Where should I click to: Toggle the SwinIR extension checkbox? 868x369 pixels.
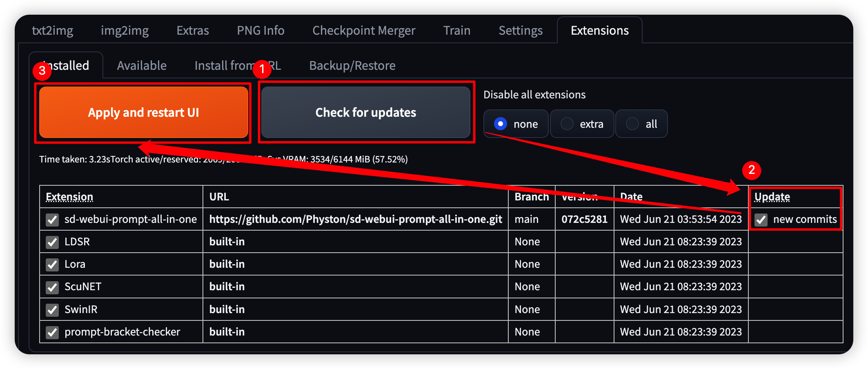point(52,310)
